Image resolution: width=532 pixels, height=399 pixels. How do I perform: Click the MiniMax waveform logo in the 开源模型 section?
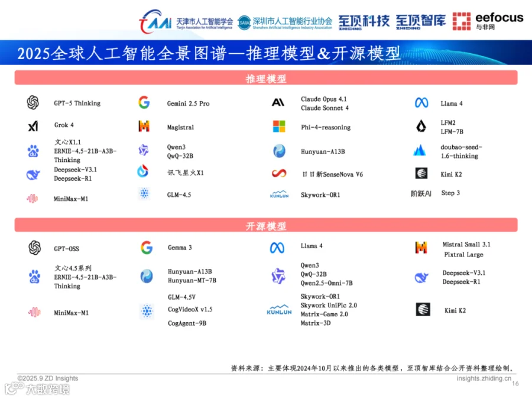(34, 312)
